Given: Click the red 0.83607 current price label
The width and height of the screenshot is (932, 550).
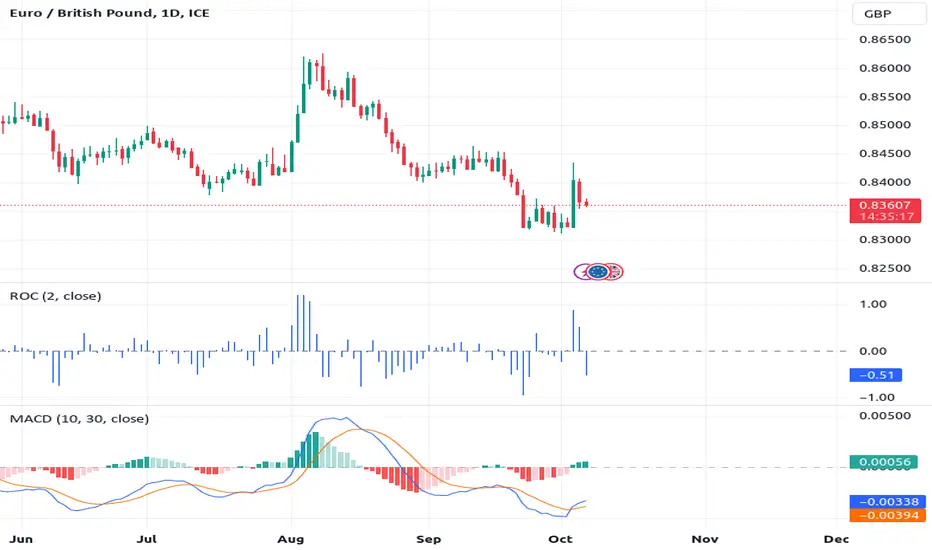Looking at the screenshot, I should [885, 205].
